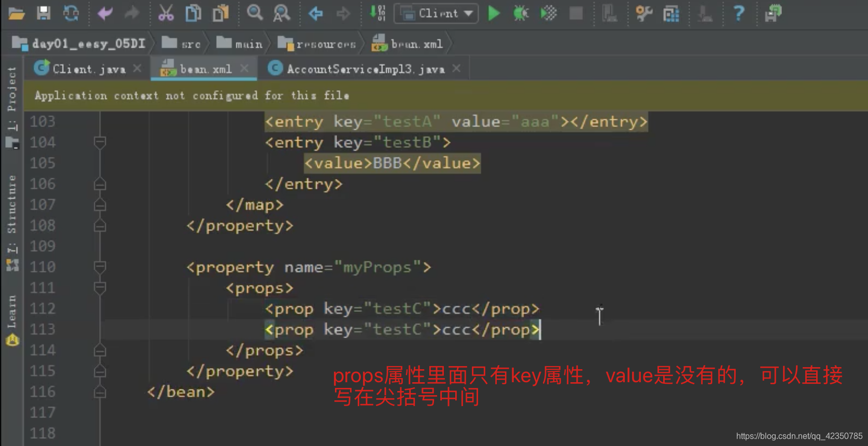Click the testA entry key value
This screenshot has width=868, height=446.
point(407,122)
